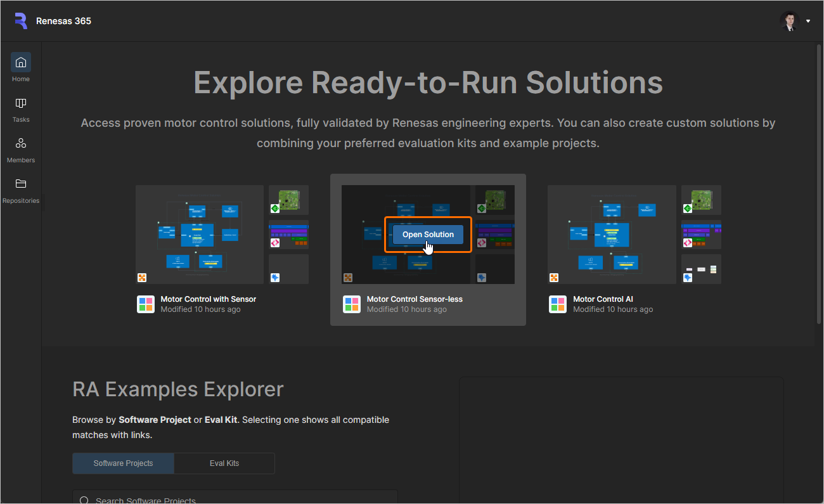Viewport: 824px width, 504px height.
Task: Click the blue star badge in Motor Control AI
Action: click(x=688, y=278)
